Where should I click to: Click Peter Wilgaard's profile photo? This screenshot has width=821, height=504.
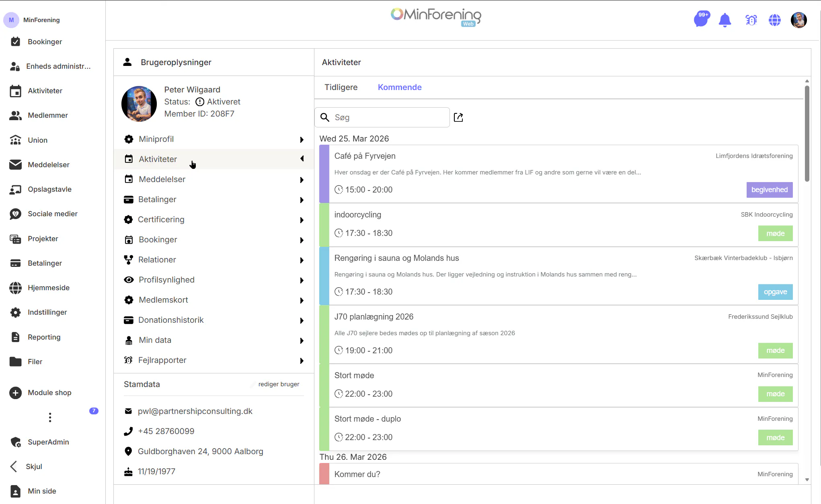pyautogui.click(x=139, y=103)
